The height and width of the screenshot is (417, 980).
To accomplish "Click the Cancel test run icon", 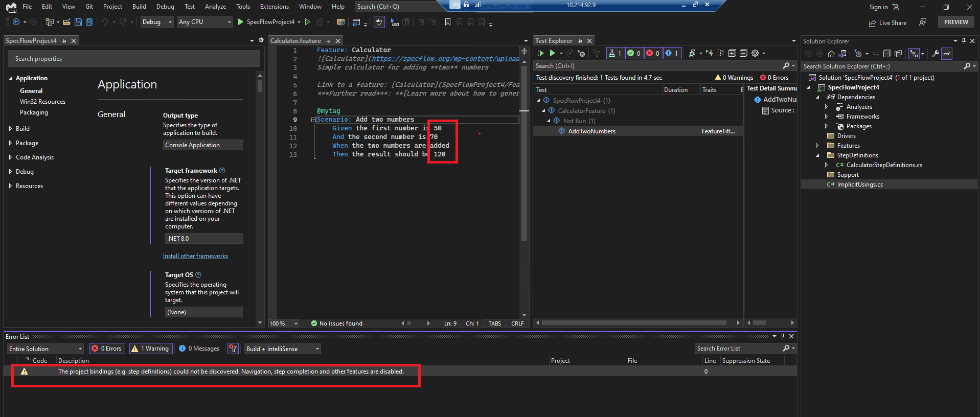I will click(581, 53).
